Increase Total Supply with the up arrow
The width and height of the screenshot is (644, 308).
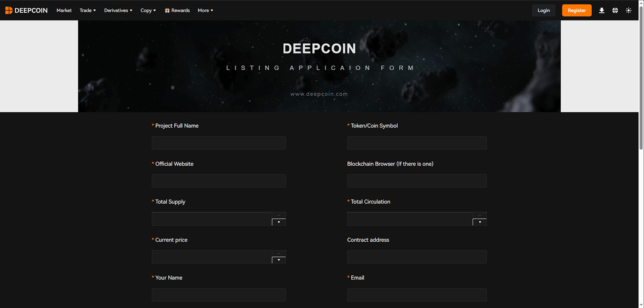[279, 216]
